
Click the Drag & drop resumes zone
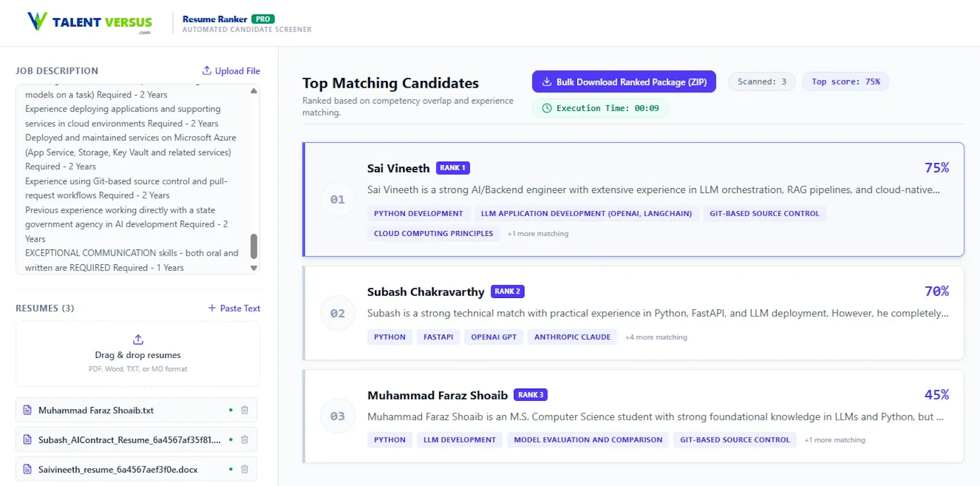click(x=138, y=354)
